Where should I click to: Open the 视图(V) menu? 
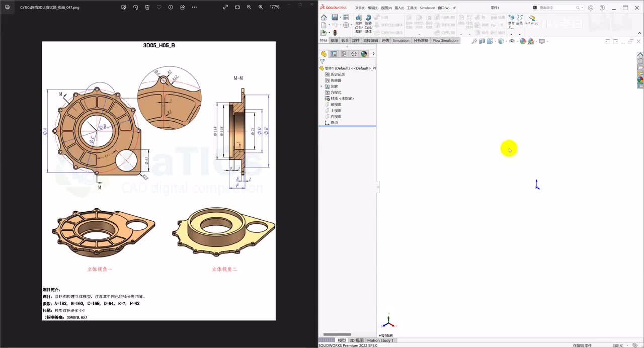point(386,8)
